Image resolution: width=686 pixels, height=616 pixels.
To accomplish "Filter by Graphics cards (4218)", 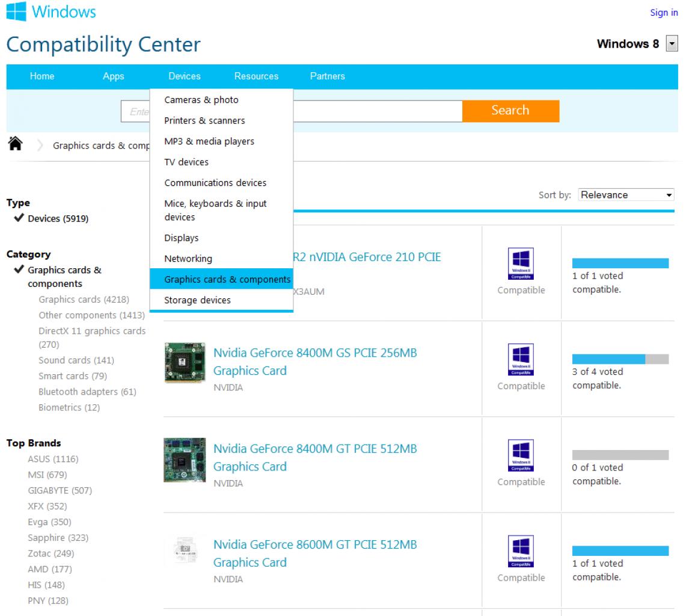I will pos(84,300).
